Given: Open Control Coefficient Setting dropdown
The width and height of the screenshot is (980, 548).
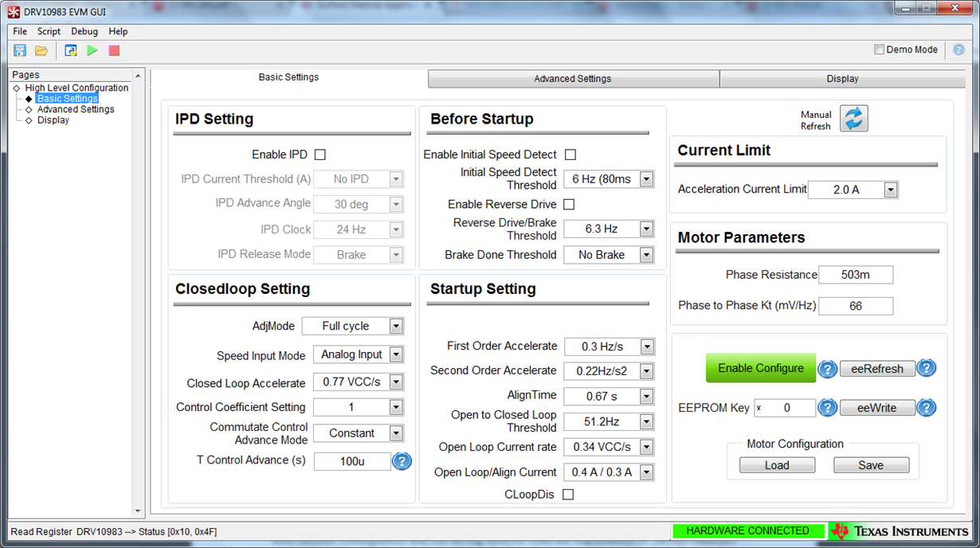Looking at the screenshot, I should click(358, 407).
